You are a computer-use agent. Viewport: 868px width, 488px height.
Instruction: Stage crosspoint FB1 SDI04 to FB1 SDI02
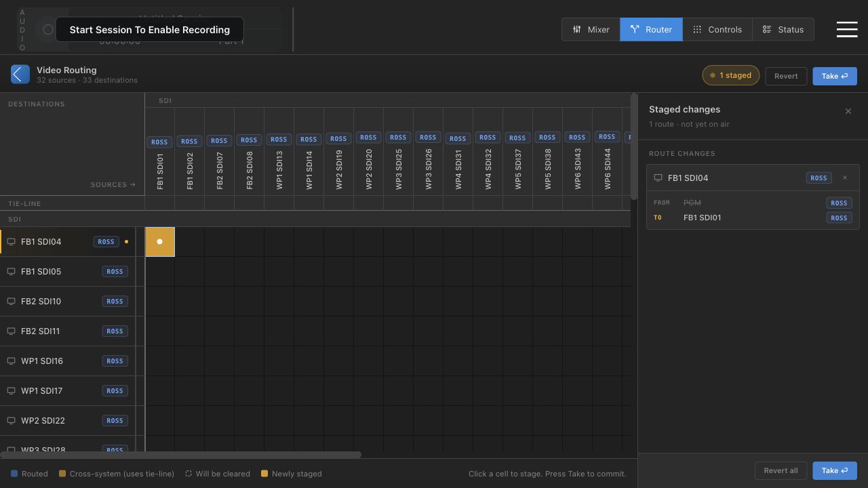point(190,242)
